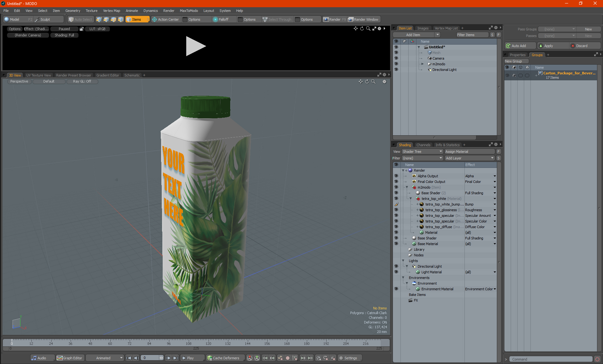Open the Texture menu
This screenshot has width=603, height=364.
coord(91,11)
